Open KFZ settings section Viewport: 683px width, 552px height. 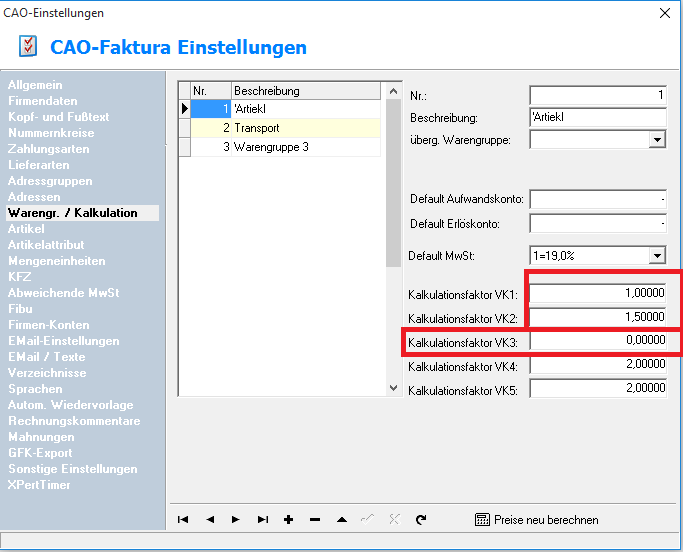(20, 277)
